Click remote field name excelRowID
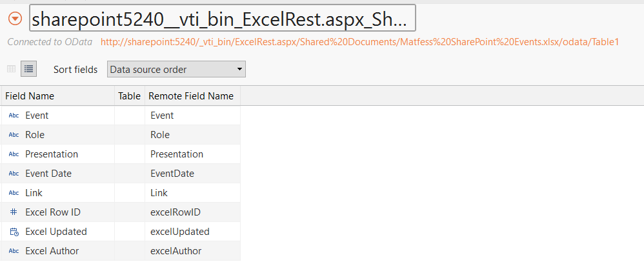This screenshot has height=262, width=644. pos(176,212)
